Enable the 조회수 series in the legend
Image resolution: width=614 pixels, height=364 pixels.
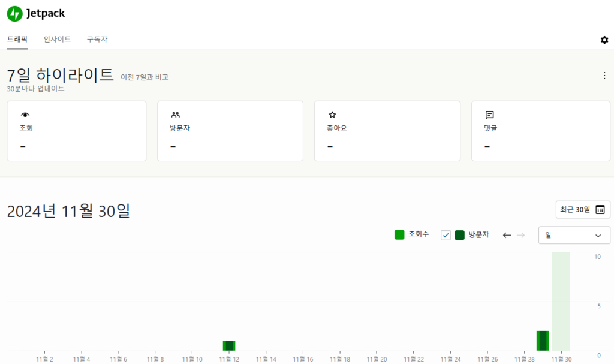(x=399, y=234)
